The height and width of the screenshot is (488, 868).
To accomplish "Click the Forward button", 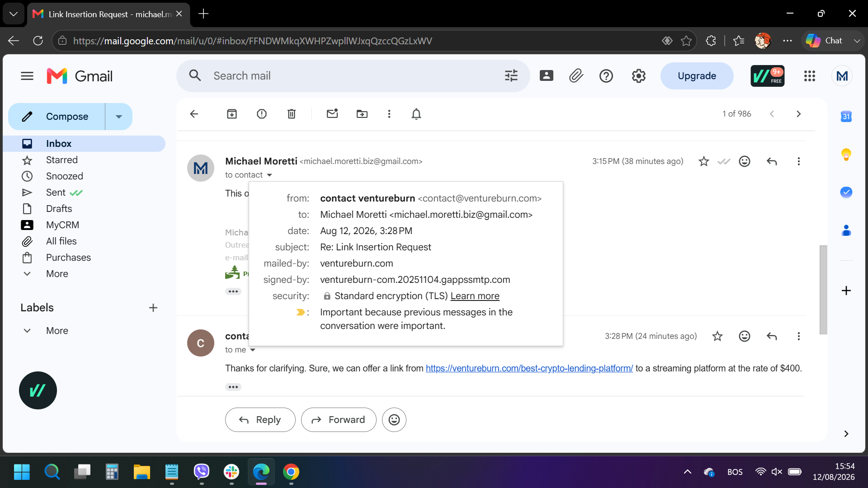I will pyautogui.click(x=339, y=420).
